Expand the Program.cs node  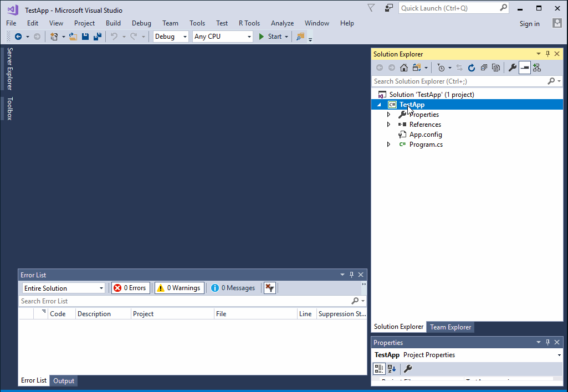coord(388,145)
